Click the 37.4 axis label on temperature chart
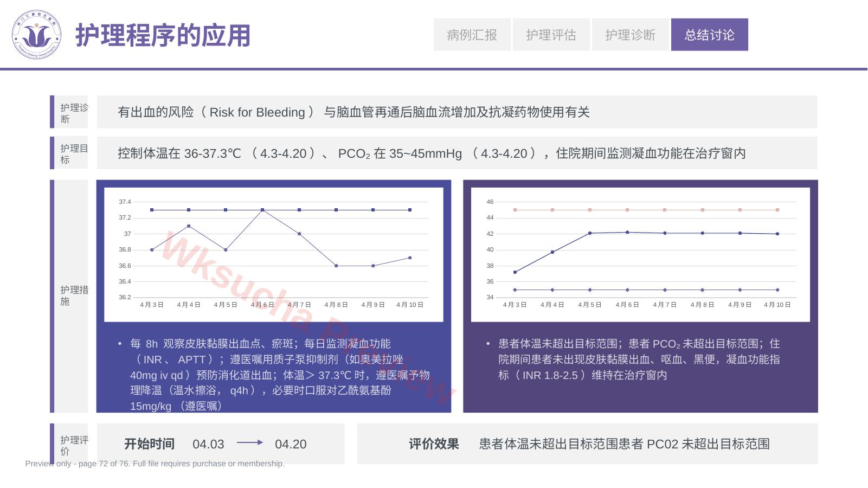868x488 pixels. (x=125, y=202)
